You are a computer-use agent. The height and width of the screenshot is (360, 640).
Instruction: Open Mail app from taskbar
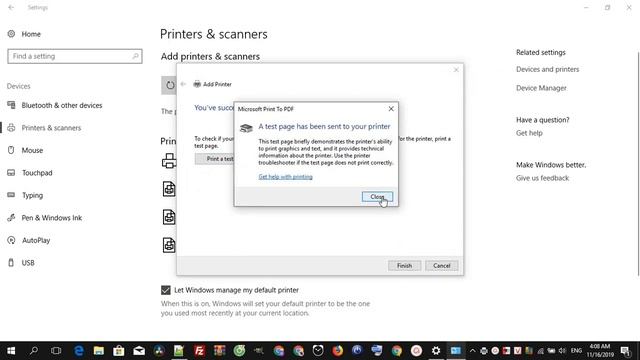click(x=139, y=351)
